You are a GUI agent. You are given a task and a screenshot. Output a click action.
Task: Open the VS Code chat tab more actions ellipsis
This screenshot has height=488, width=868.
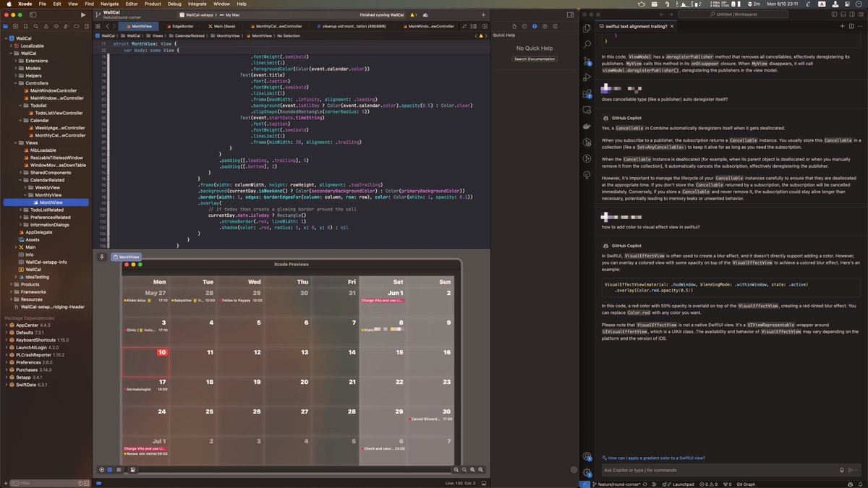861,26
